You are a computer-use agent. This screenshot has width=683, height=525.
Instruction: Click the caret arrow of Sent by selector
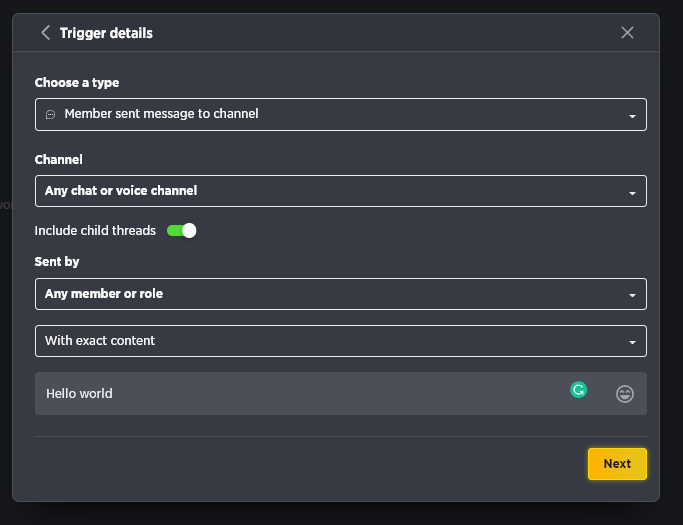click(632, 295)
